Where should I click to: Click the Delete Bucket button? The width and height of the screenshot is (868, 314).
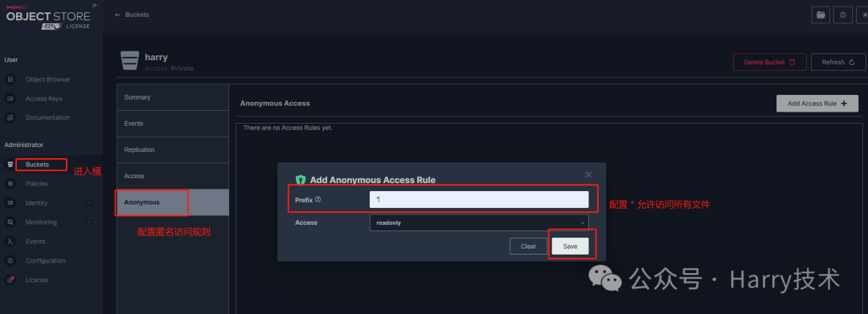770,62
